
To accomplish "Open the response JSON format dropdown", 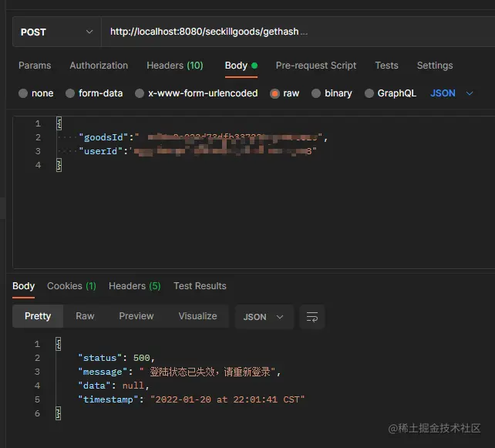I will [264, 317].
